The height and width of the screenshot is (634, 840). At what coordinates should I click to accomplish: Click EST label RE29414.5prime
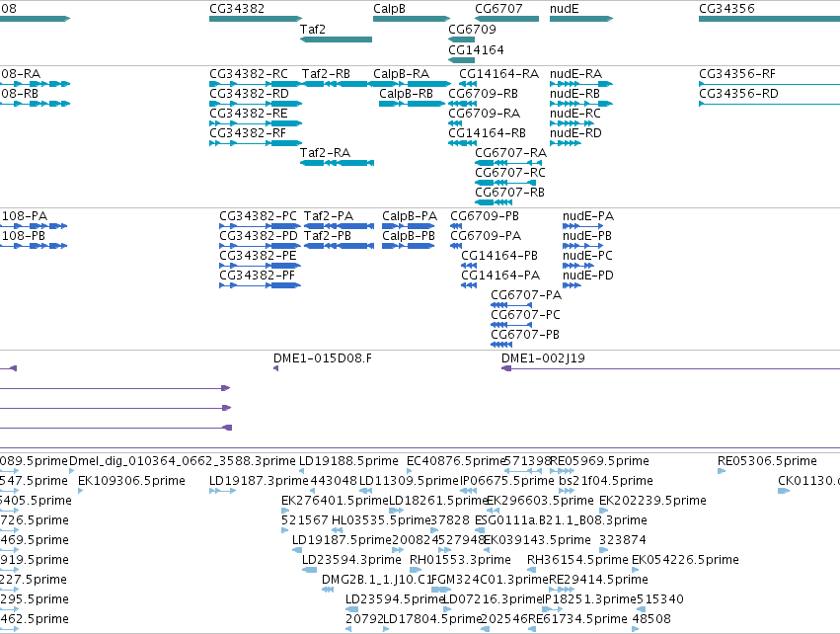(x=599, y=581)
